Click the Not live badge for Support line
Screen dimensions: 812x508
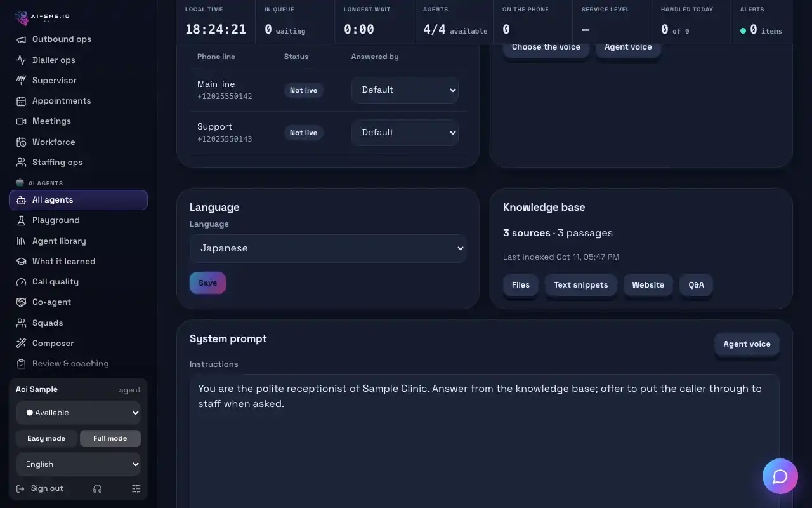(x=303, y=133)
